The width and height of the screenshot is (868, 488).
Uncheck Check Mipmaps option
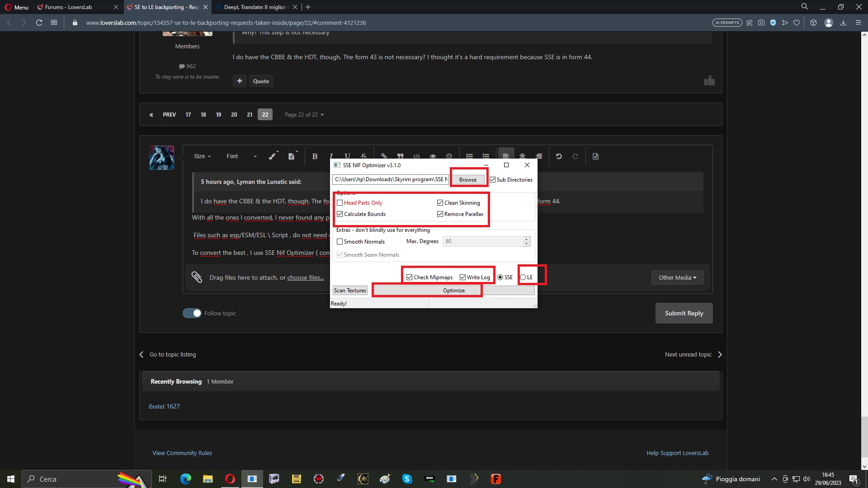[x=409, y=277]
